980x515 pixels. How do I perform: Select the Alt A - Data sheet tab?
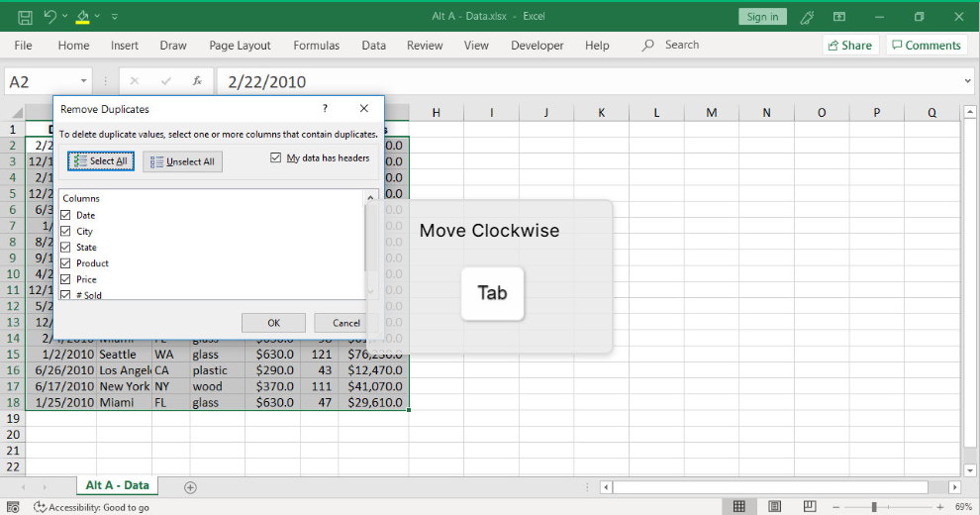[118, 485]
